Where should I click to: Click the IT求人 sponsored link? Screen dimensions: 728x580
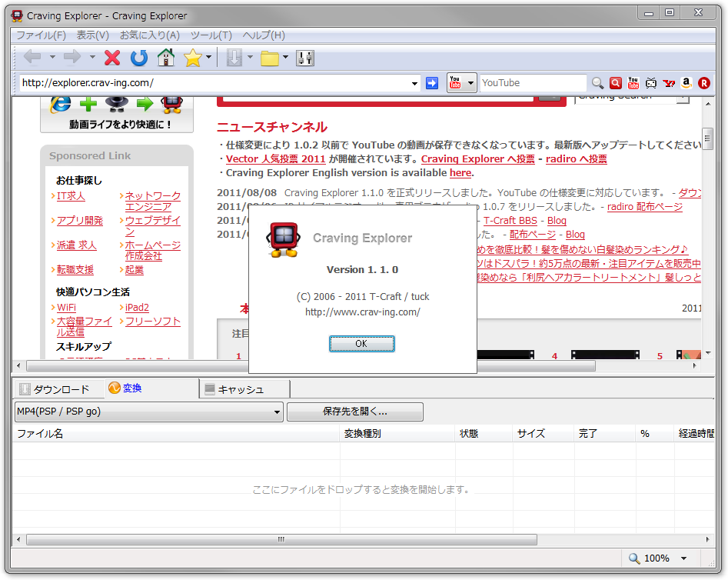(x=71, y=196)
